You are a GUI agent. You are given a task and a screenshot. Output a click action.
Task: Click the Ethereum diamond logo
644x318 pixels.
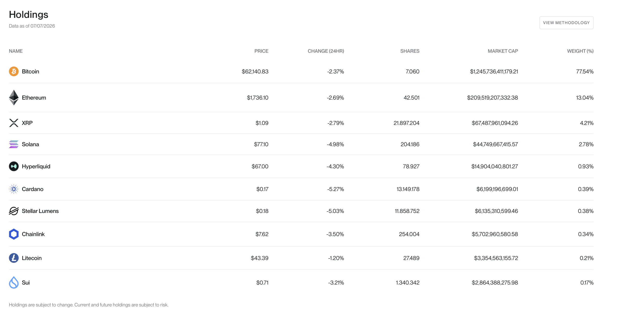14,98
